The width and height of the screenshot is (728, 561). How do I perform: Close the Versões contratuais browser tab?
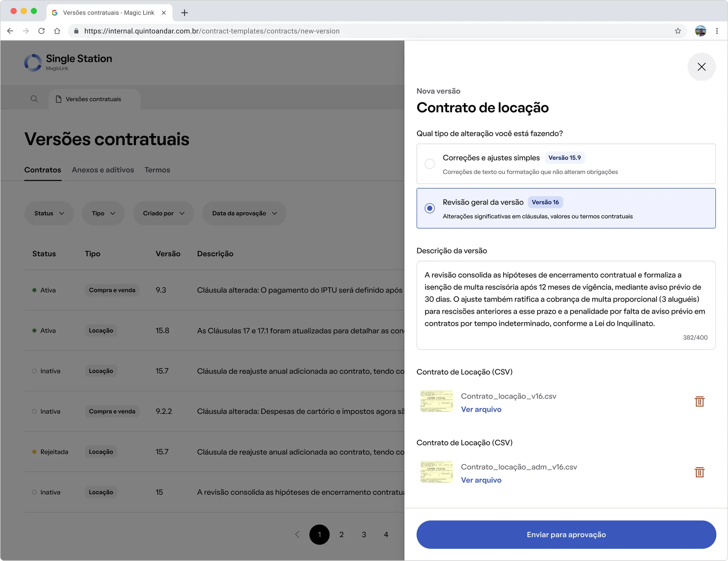[164, 13]
